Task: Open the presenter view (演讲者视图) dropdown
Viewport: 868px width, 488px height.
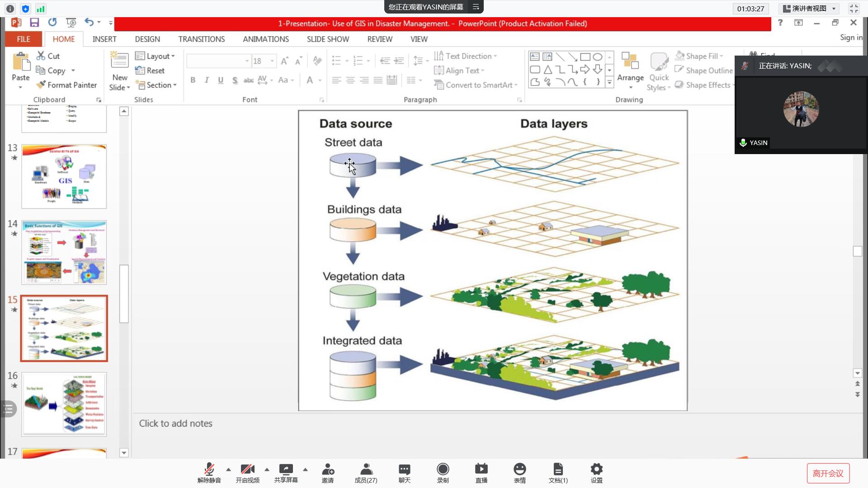Action: tap(809, 9)
